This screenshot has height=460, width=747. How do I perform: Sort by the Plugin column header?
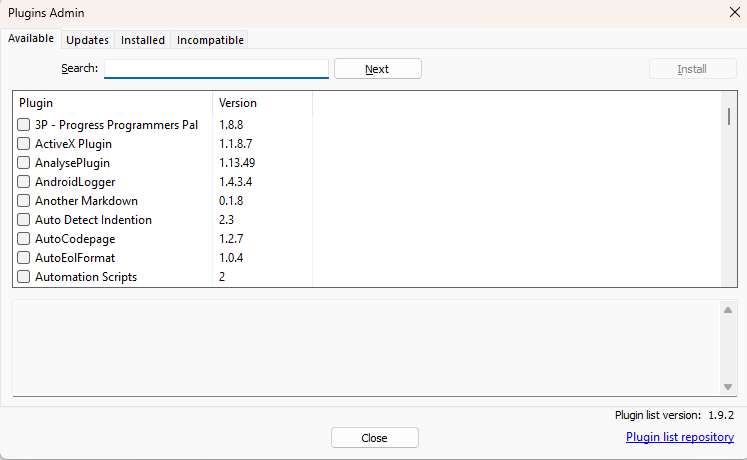pos(112,103)
